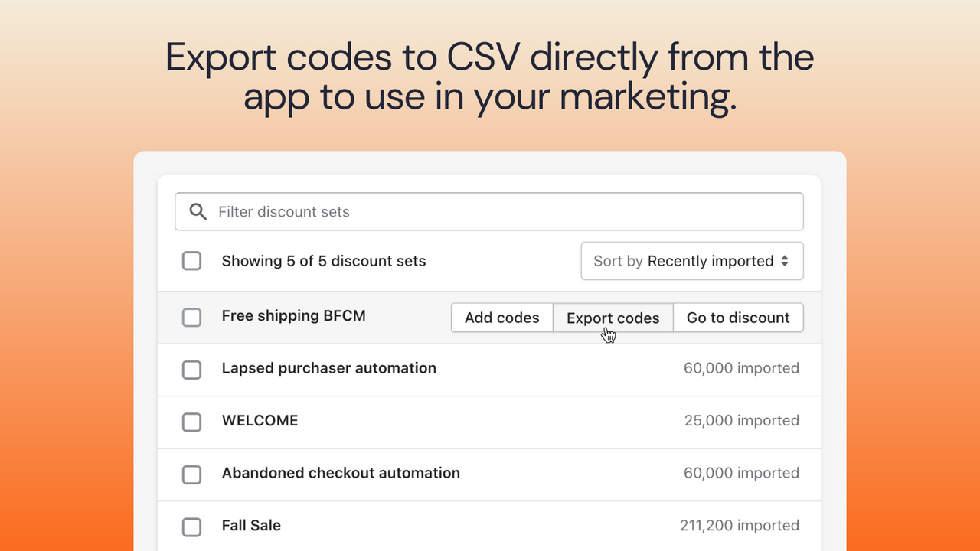Click the WELCOME discount set name
The width and height of the screenshot is (980, 551).
[x=260, y=420]
